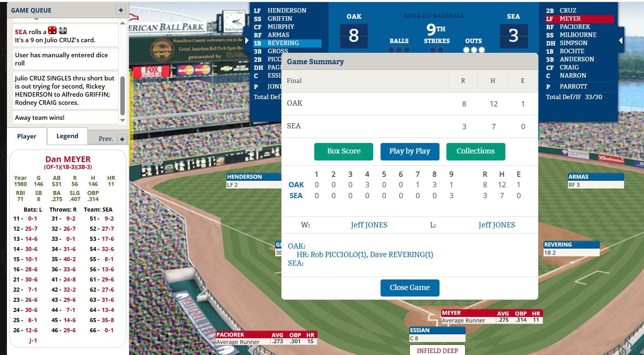Screen dimensions: 644x355
Task: Click the 11 - 0-1 card result
Action: pos(25,219)
